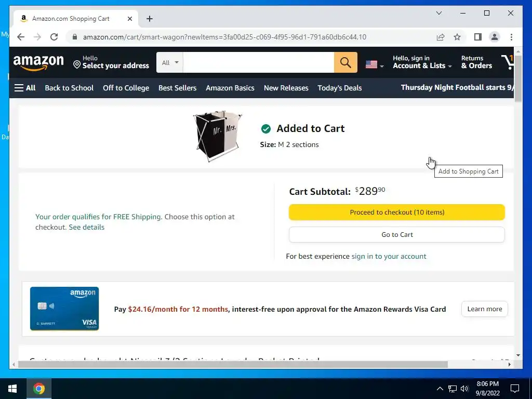
Task: Open the All hamburger menu
Action: 25,88
